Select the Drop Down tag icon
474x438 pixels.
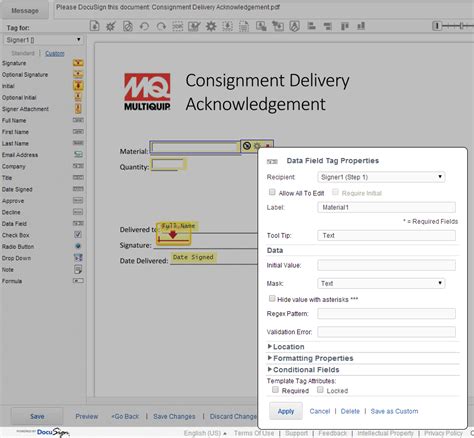[x=78, y=257]
